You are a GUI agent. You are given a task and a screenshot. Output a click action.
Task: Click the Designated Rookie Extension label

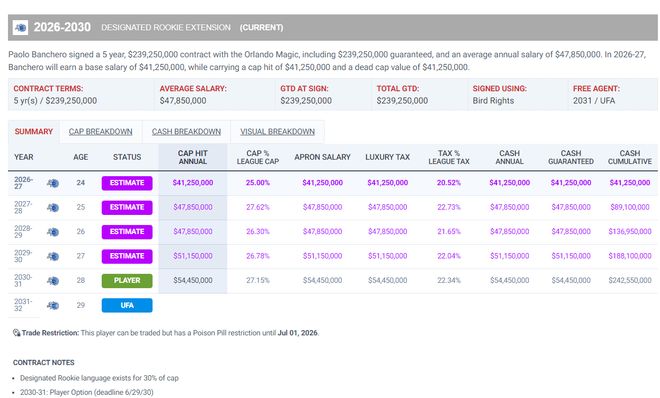coord(166,28)
